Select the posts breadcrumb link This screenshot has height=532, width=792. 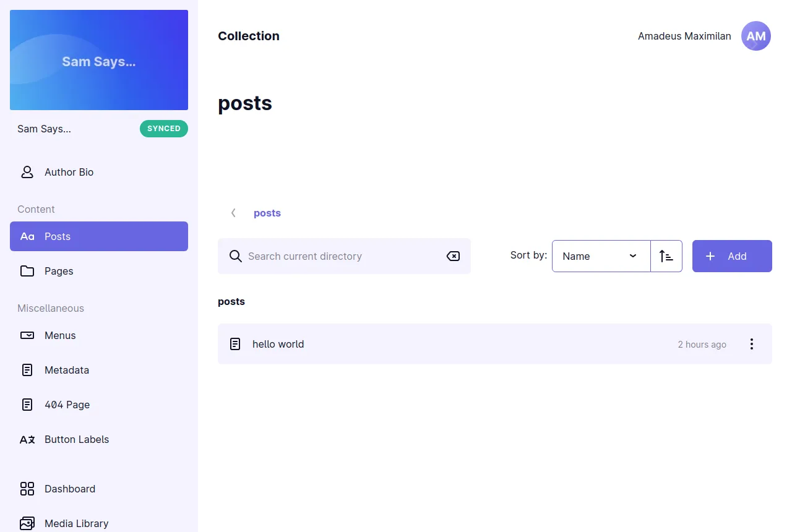[267, 212]
